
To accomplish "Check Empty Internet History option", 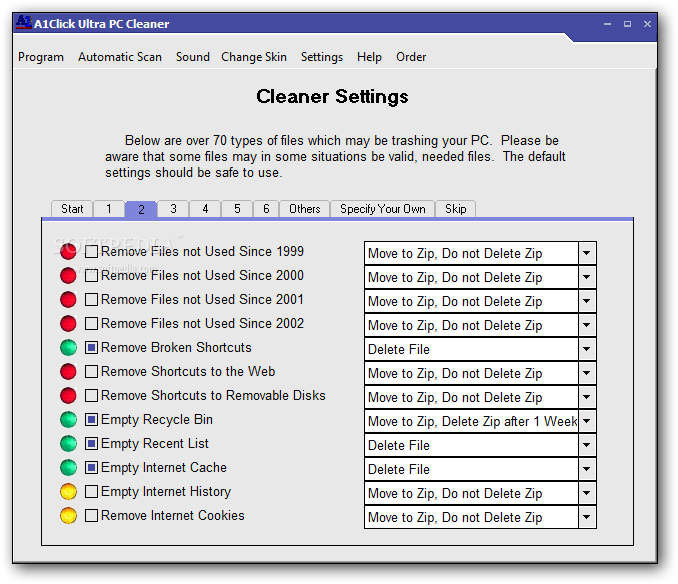I will (91, 491).
